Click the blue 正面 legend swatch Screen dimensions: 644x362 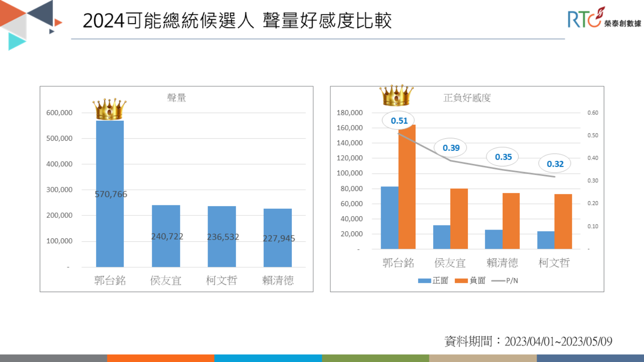coord(424,281)
